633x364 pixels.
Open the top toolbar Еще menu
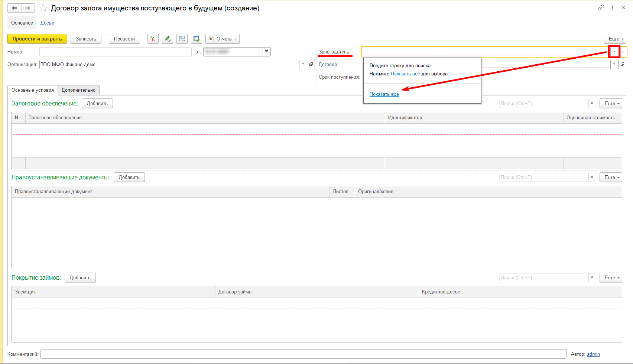tap(615, 39)
